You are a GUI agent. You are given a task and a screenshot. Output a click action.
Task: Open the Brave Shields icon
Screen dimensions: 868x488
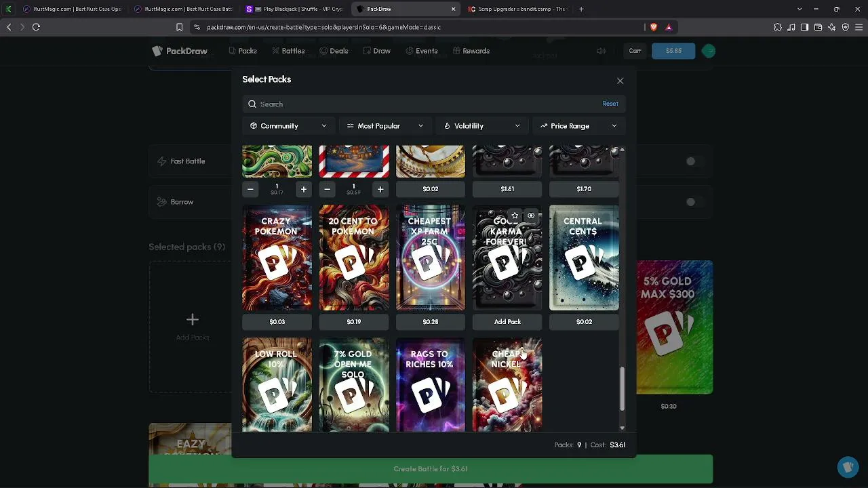654,27
